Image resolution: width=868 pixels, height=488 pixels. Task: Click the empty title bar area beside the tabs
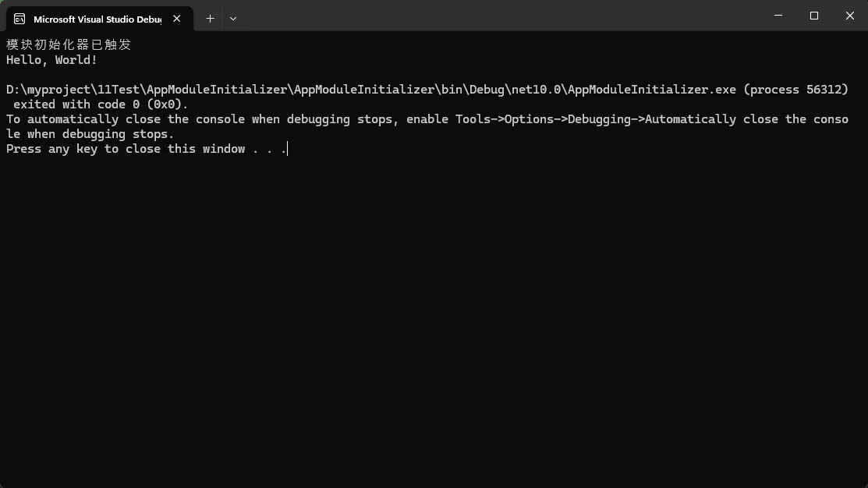point(498,16)
